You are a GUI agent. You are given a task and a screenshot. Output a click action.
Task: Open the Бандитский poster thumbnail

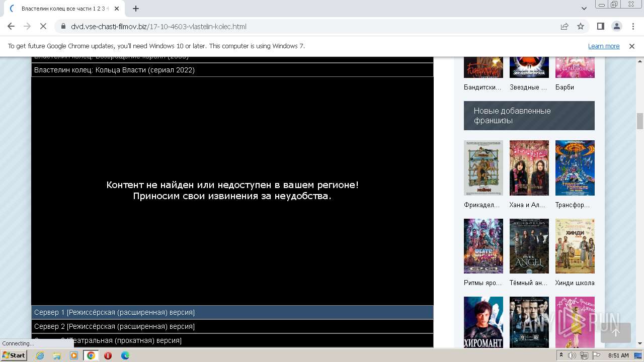click(484, 67)
